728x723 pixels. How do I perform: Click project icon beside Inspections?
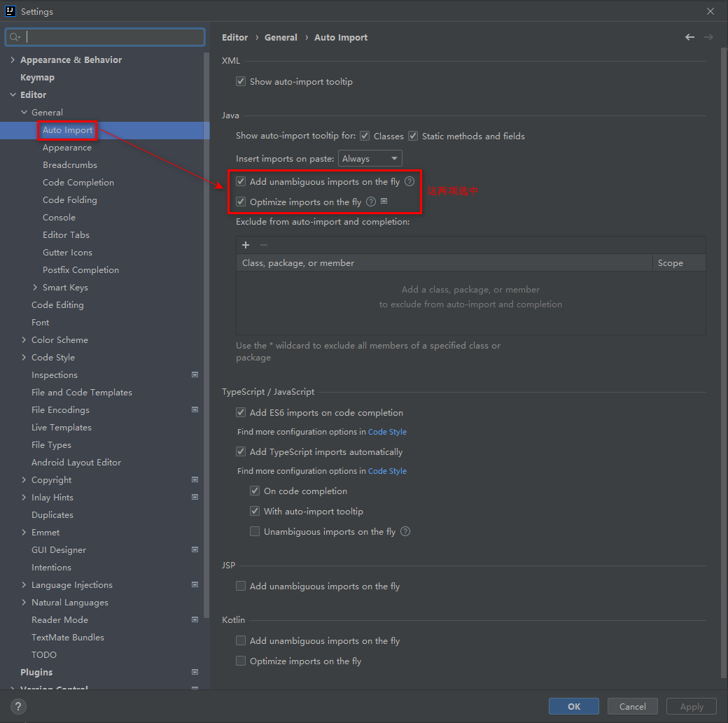(x=195, y=374)
